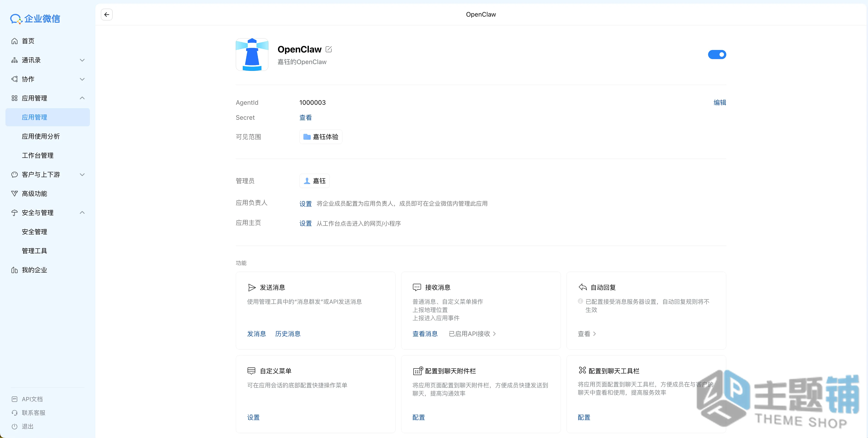Click the back arrow button
Viewport: 868px width, 438px height.
pyautogui.click(x=107, y=15)
